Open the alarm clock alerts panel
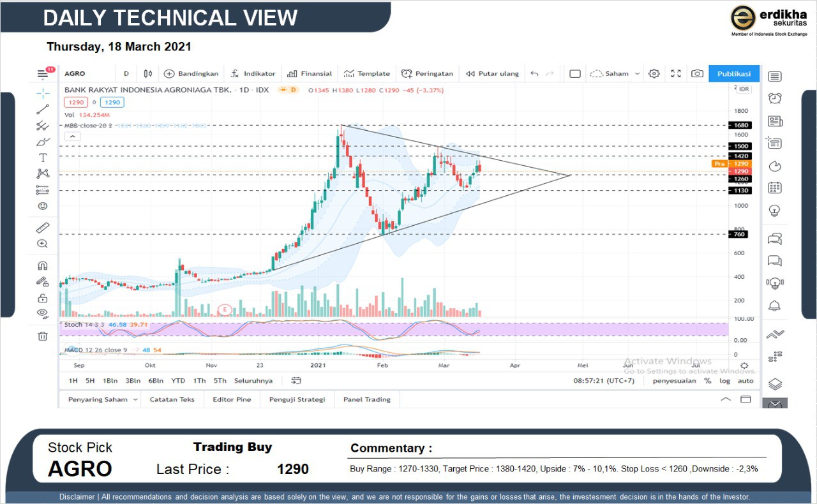 (775, 98)
